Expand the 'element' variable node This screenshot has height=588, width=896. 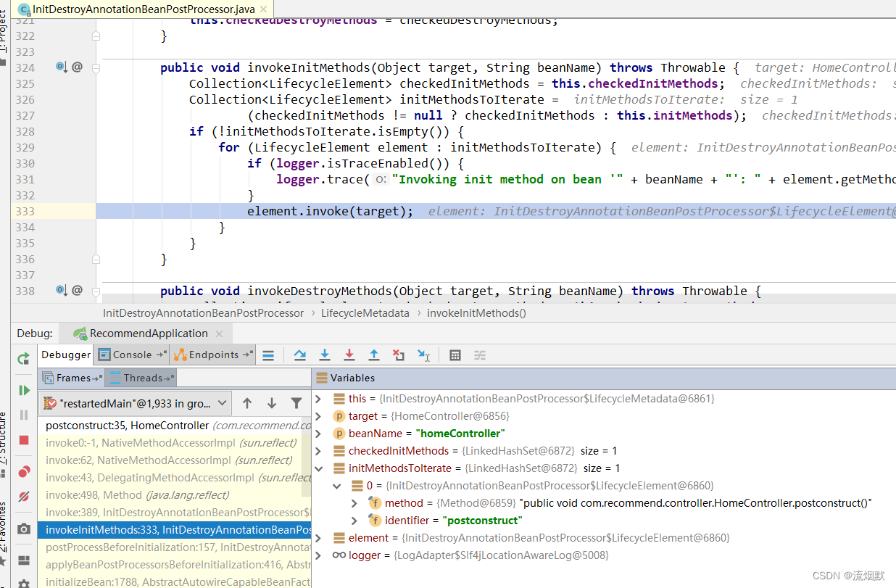[319, 538]
